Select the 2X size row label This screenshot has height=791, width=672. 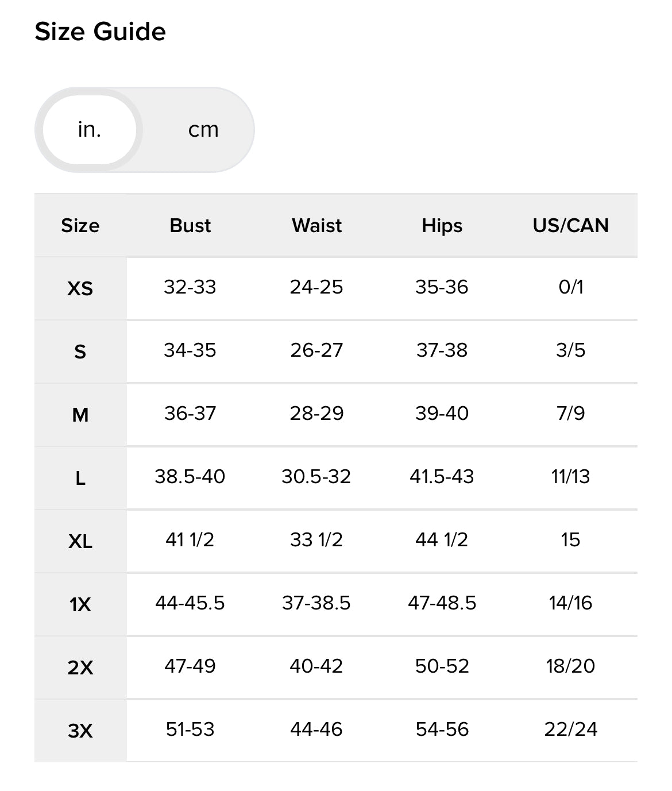click(x=80, y=667)
